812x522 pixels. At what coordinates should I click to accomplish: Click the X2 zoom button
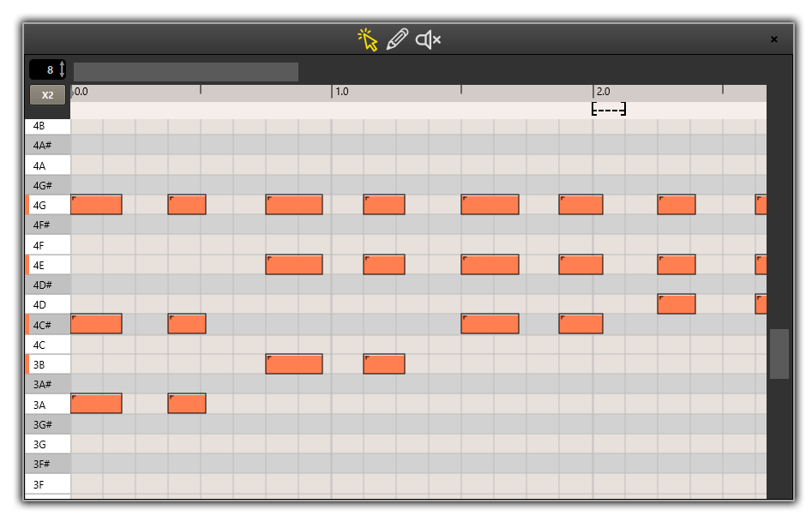(48, 95)
